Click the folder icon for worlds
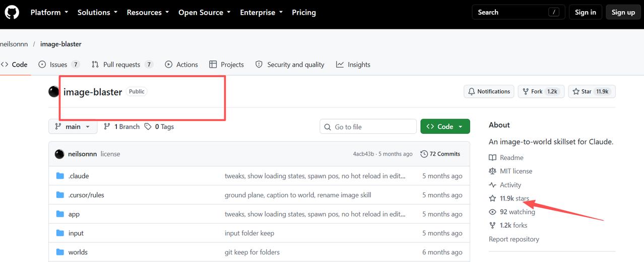The image size is (644, 262). coord(60,252)
